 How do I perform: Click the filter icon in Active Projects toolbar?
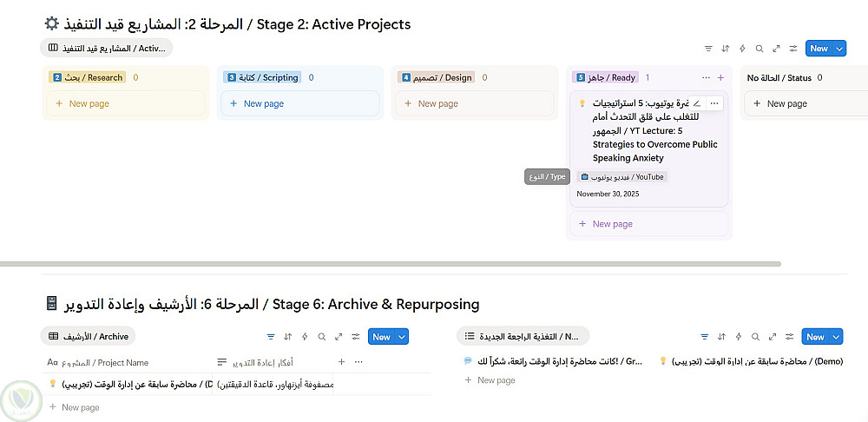[x=708, y=49]
